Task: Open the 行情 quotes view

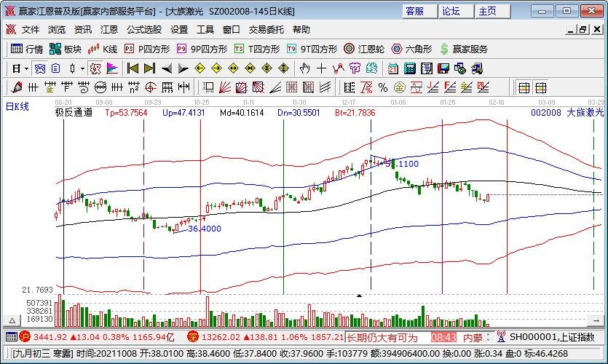Action: [x=26, y=49]
